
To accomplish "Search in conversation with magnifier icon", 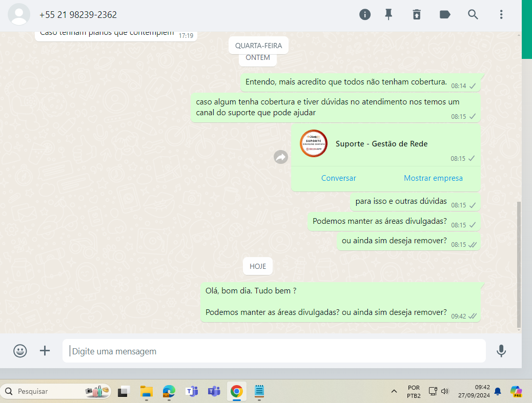I will click(x=473, y=14).
